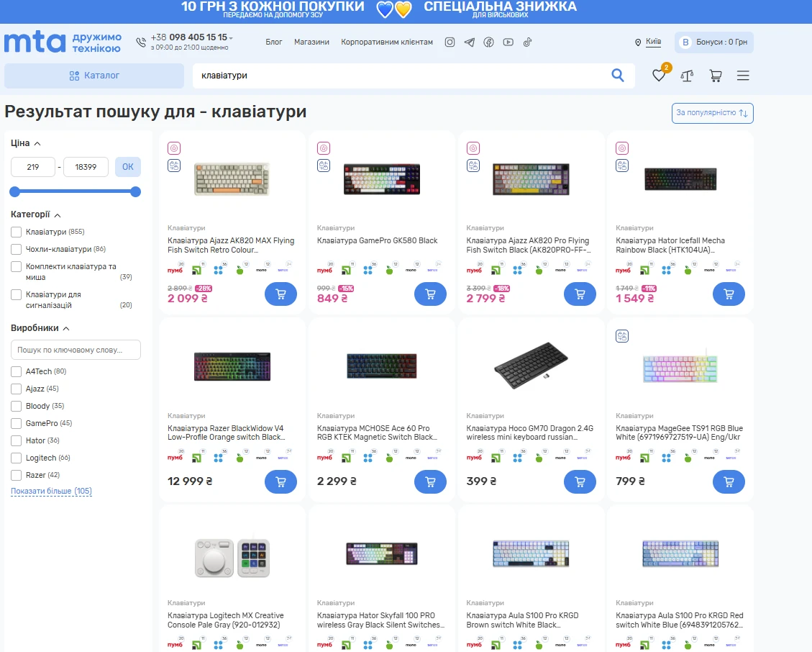
Task: Open the Facebook social link icon
Action: (x=488, y=42)
